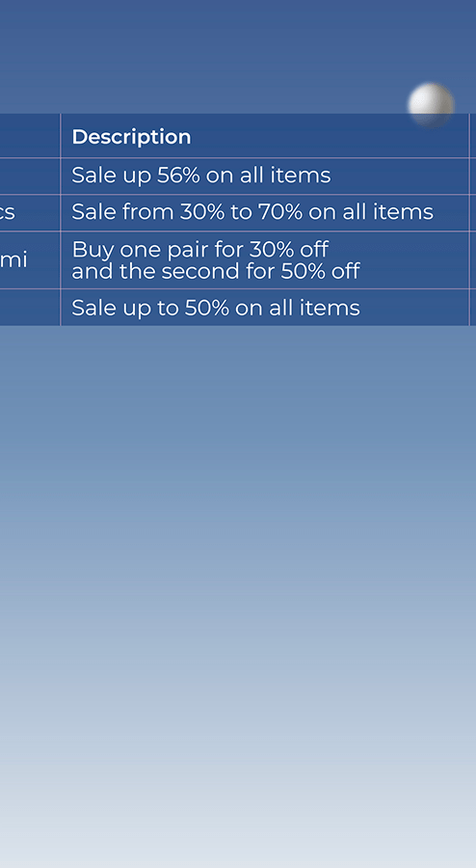This screenshot has width=476, height=868.
Task: Click the "Buy one pair for 30% off" line
Action: (200, 249)
